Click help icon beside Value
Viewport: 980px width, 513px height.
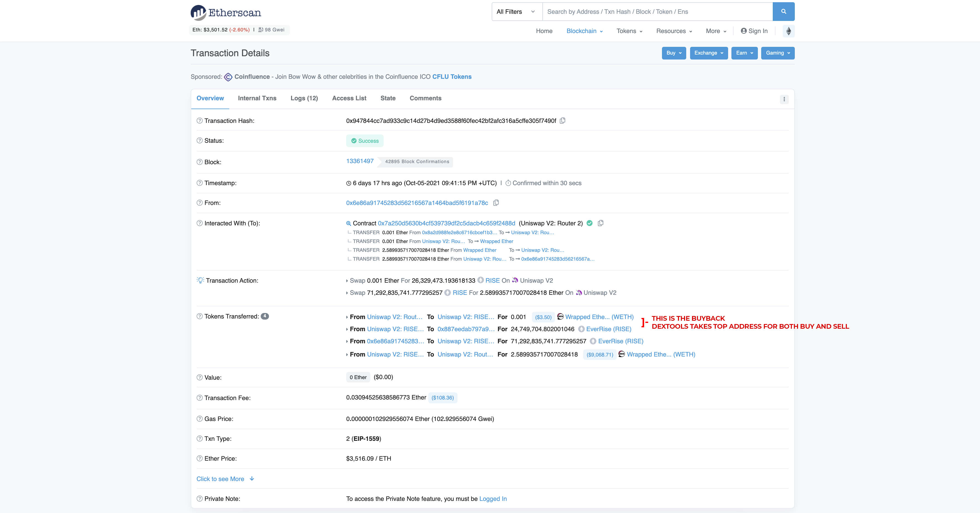click(199, 377)
